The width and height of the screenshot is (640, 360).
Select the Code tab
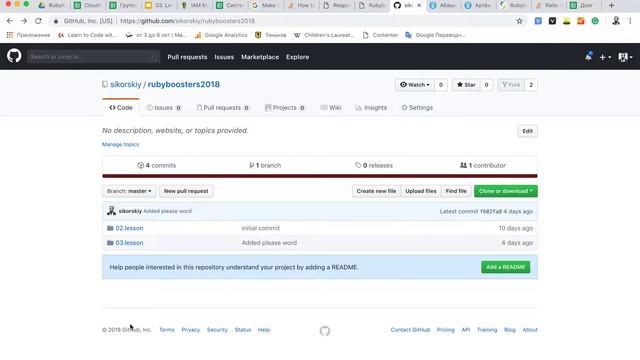121,108
